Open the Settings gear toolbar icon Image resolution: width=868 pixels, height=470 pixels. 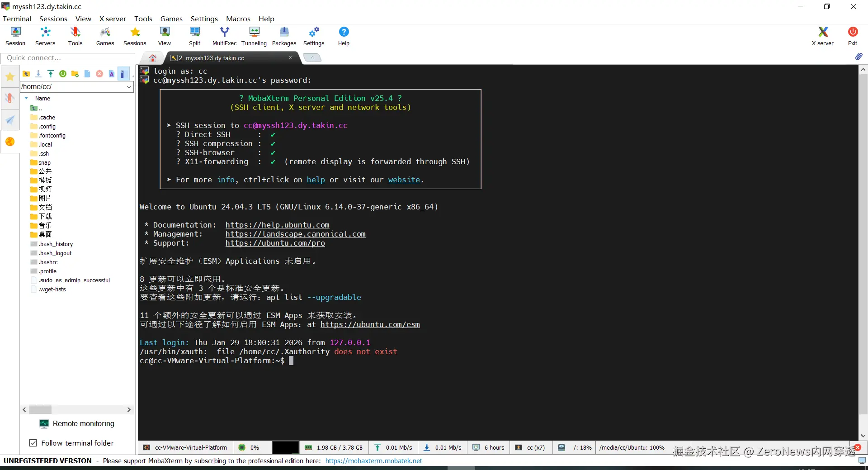point(314,36)
